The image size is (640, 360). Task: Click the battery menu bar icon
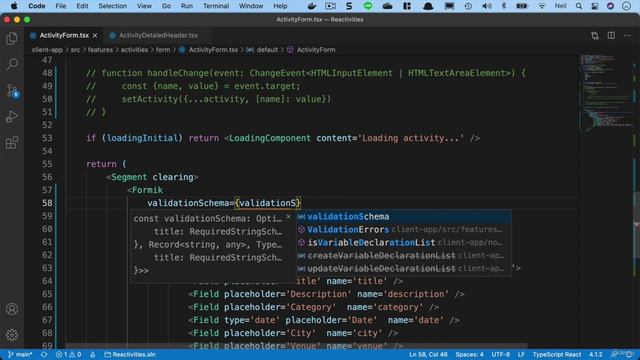pyautogui.click(x=522, y=6)
